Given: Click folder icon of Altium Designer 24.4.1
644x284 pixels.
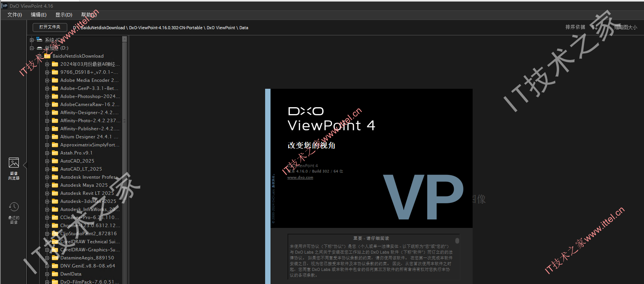Looking at the screenshot, I should coord(55,137).
